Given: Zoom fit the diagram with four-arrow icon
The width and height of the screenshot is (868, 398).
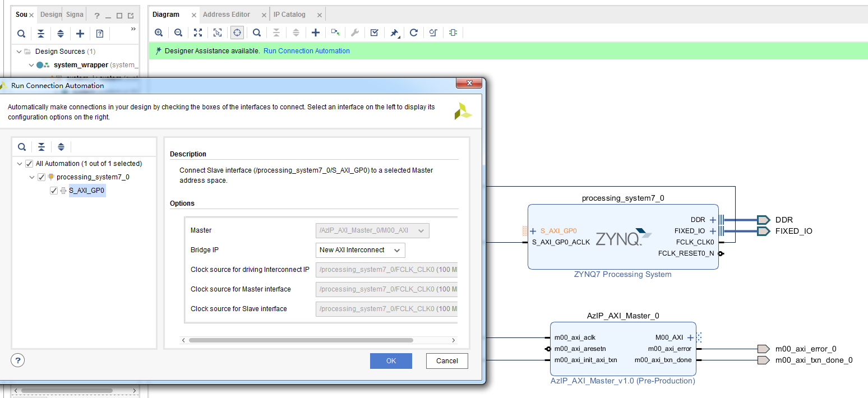Looking at the screenshot, I should click(198, 33).
